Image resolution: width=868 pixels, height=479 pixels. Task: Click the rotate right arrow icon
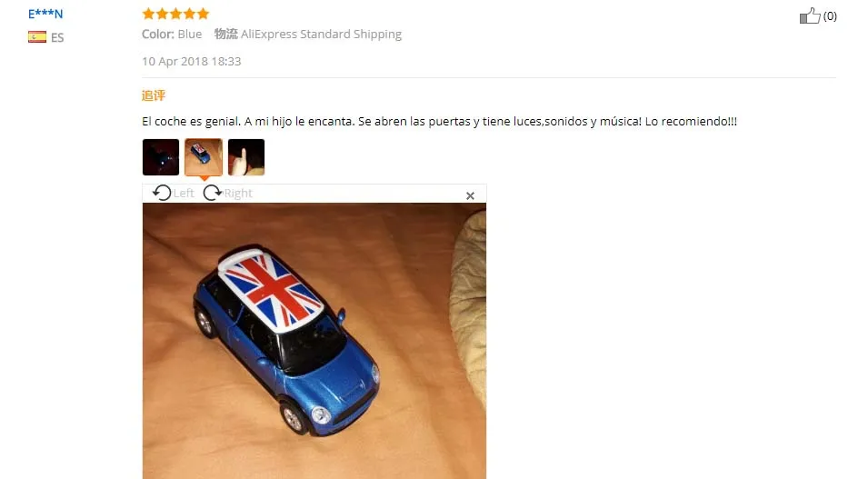213,193
